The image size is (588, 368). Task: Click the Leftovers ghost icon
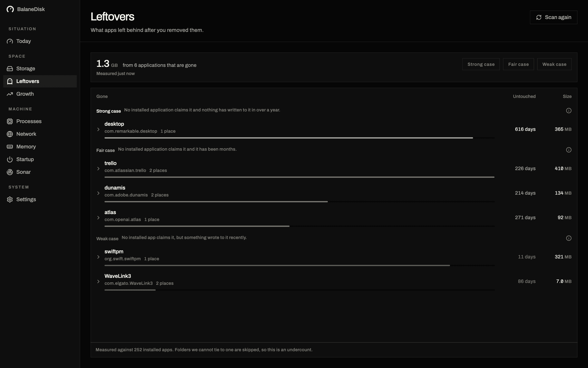tap(10, 81)
